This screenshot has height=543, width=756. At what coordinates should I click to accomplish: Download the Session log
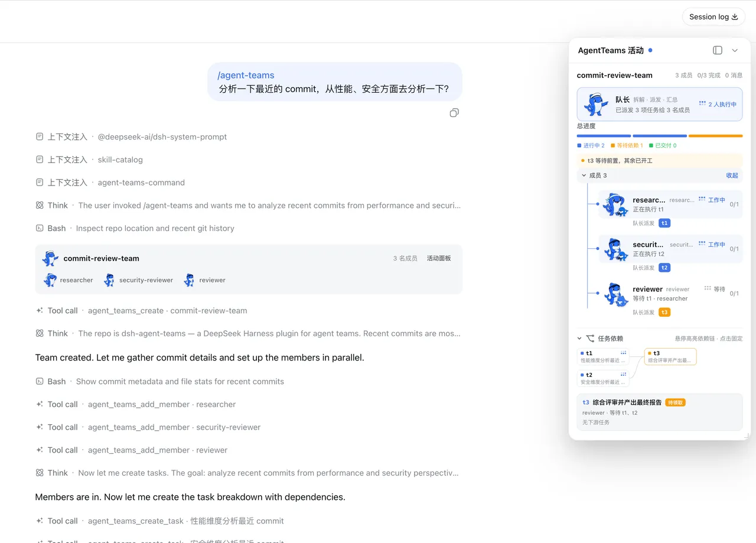[x=713, y=17]
